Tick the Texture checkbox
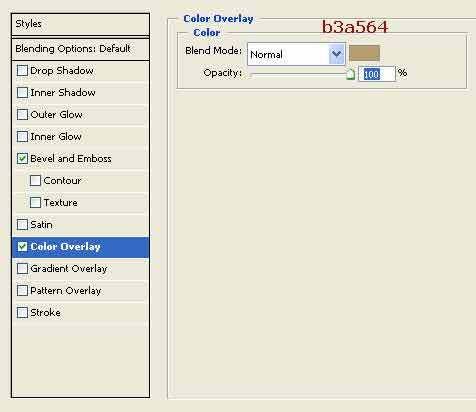 pyautogui.click(x=35, y=203)
